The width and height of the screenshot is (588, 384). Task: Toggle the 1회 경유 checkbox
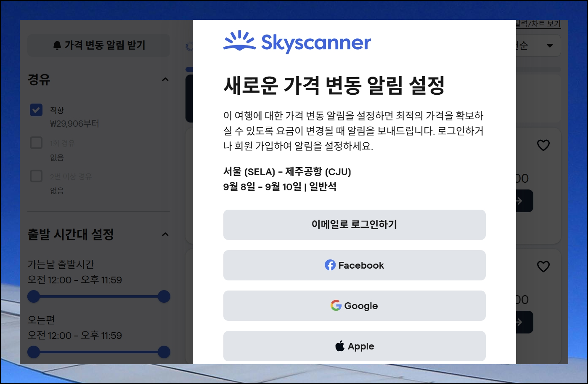pos(36,143)
